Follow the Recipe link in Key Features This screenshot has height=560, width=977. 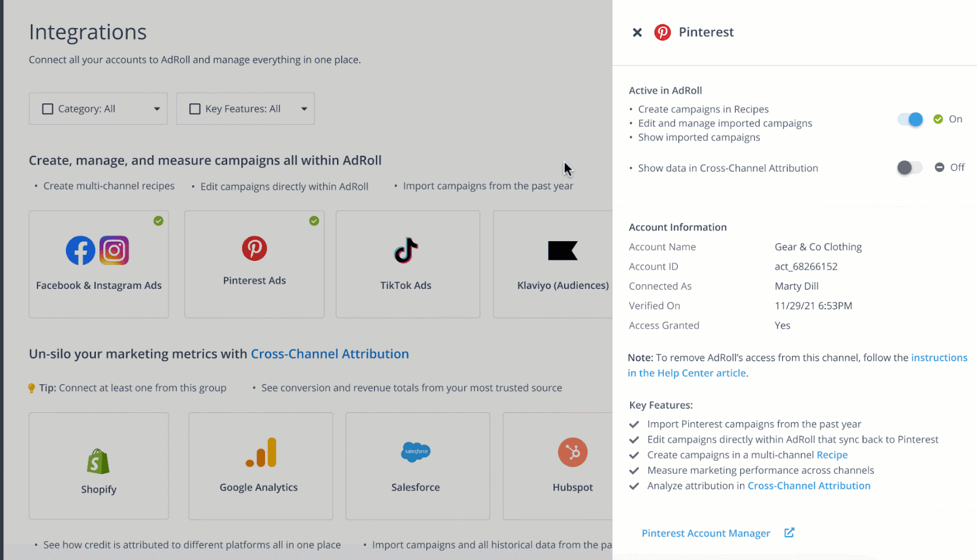(x=832, y=455)
